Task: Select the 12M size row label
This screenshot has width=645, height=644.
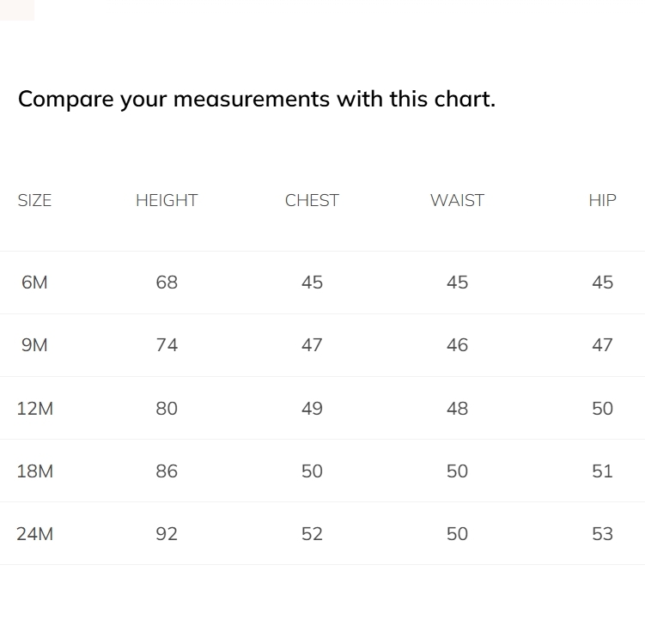Action: pyautogui.click(x=34, y=409)
